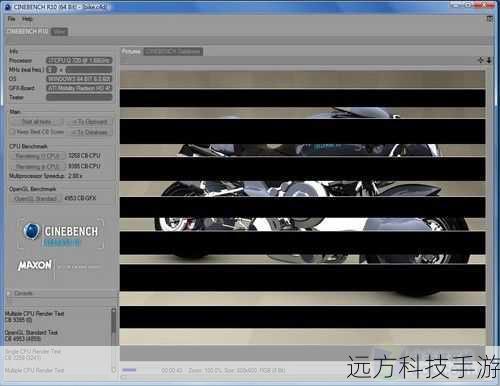Open the File menu

12,19
